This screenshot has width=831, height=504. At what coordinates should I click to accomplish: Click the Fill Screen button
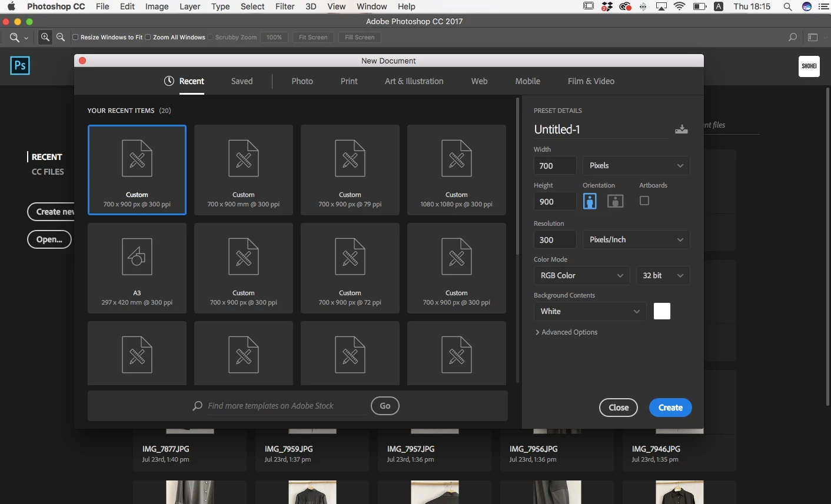tap(360, 37)
